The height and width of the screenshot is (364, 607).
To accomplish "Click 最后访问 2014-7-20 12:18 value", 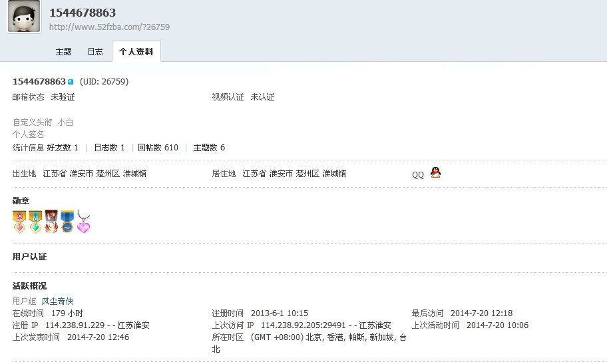I will coord(481,313).
